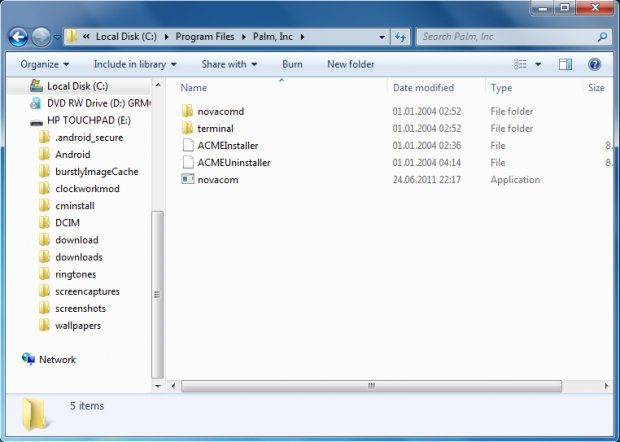Open the help question mark icon
The image size is (620, 442).
594,64
